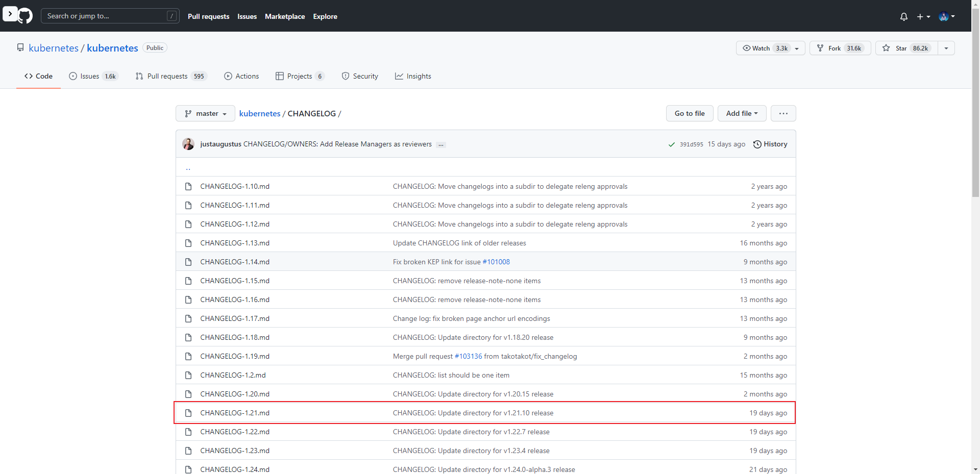The width and height of the screenshot is (980, 474).
Task: Open 'Update directory for v1.18.20 release' commit
Action: pos(473,337)
